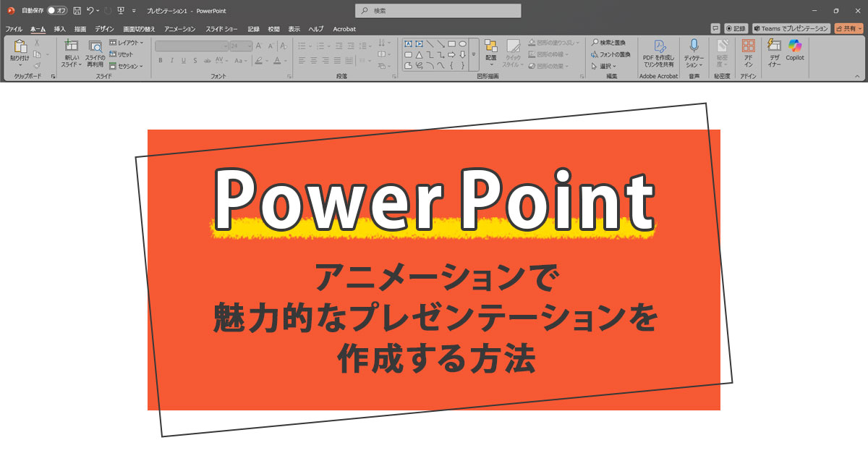
Task: Open the Comments pane icon
Action: pos(715,28)
